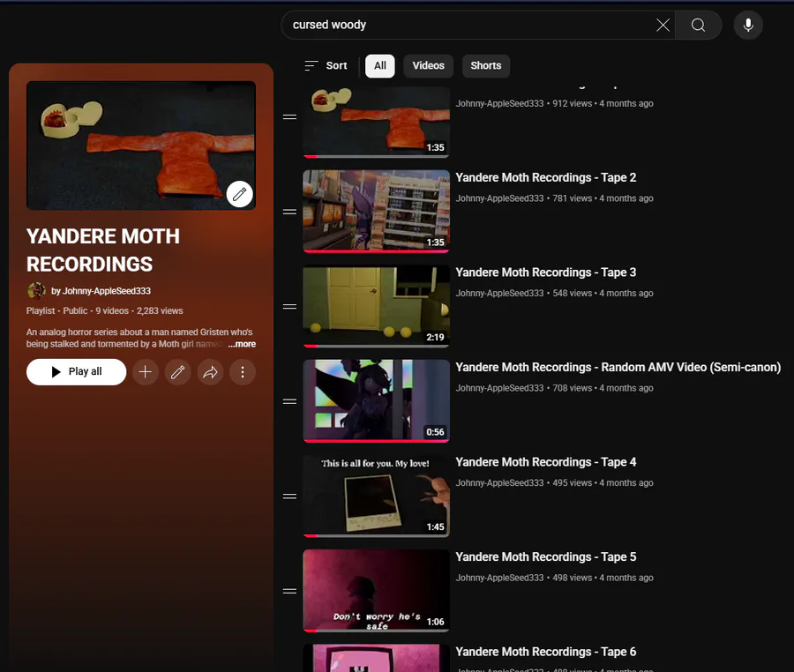Click drag handle beside 912 views video

click(289, 117)
